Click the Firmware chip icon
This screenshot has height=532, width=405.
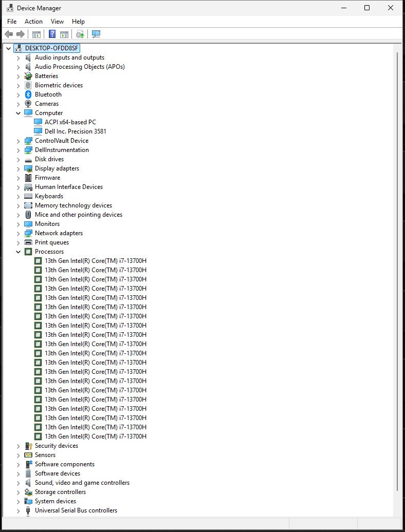click(28, 178)
